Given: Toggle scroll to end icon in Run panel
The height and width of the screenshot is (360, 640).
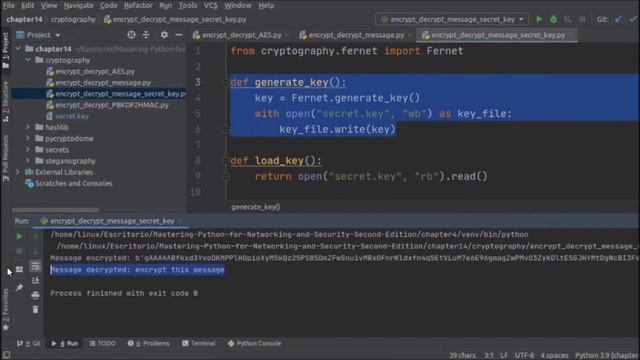Looking at the screenshot, I should tap(36, 280).
